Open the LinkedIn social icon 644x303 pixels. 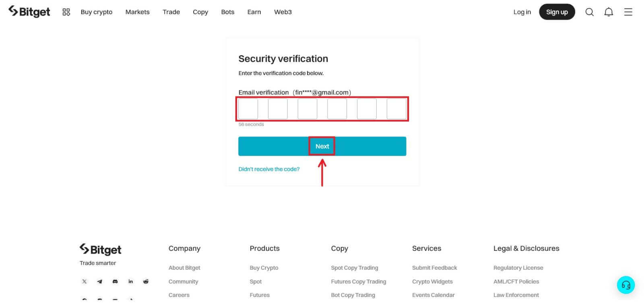pos(130,282)
